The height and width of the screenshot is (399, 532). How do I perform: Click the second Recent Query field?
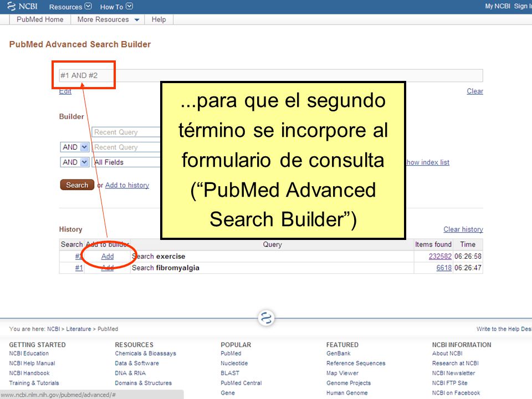pyautogui.click(x=126, y=147)
